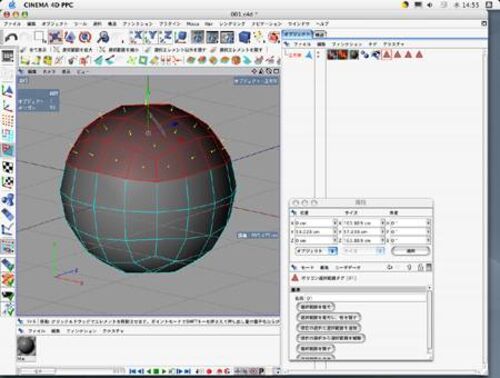Image resolution: width=500 pixels, height=378 pixels.
Task: Click the Apply button in coordinates panel
Action: pos(410,251)
